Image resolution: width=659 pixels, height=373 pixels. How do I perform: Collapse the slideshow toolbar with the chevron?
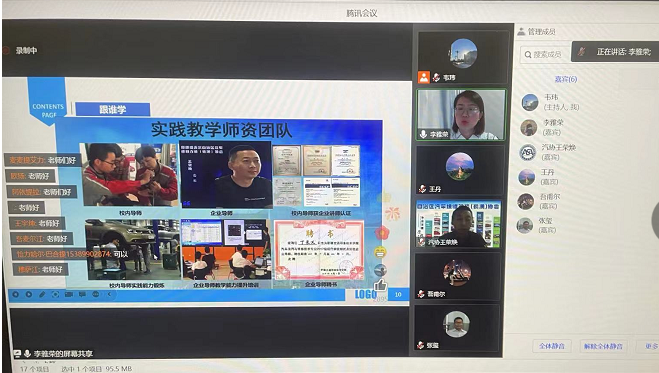(109, 294)
